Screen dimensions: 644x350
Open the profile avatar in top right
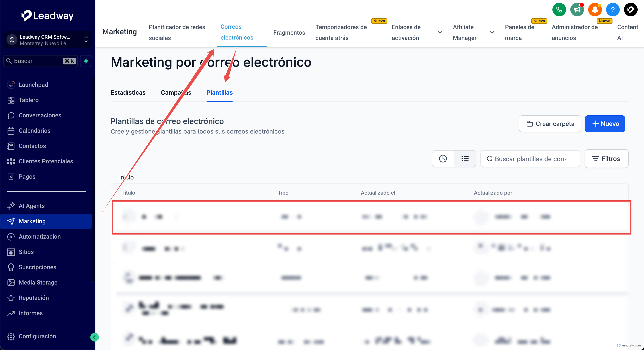[631, 10]
